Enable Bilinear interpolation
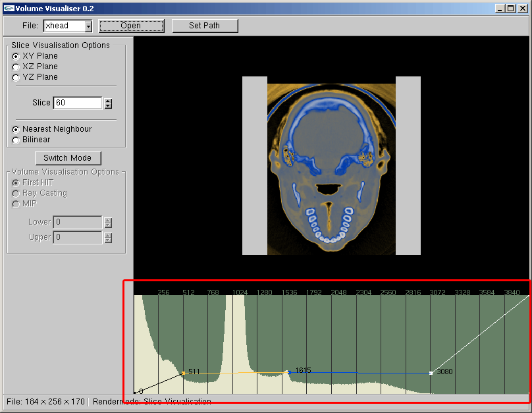 tap(16, 140)
